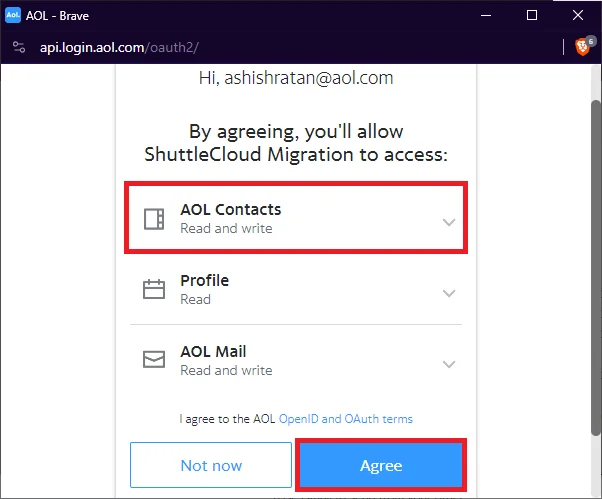The image size is (602, 499).
Task: Select the Profile Read permission row
Action: click(x=296, y=289)
